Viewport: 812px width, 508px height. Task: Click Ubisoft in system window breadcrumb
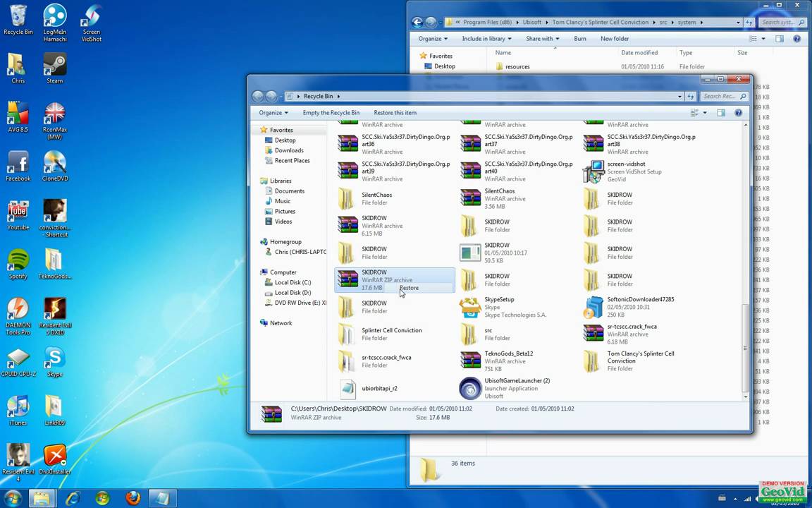tap(532, 23)
